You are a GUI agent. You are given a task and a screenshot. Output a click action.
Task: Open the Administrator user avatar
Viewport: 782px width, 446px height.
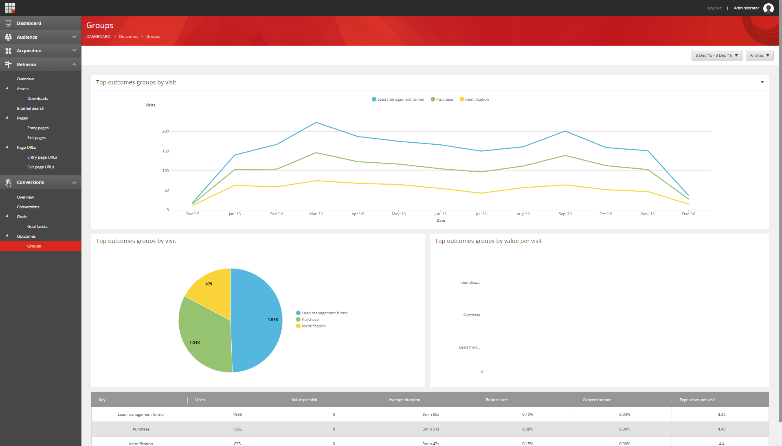769,7
